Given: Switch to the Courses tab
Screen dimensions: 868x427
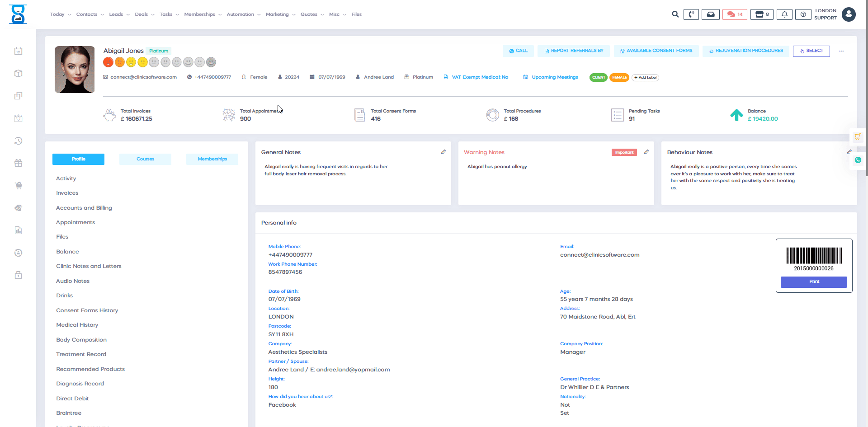Looking at the screenshot, I should [145, 159].
